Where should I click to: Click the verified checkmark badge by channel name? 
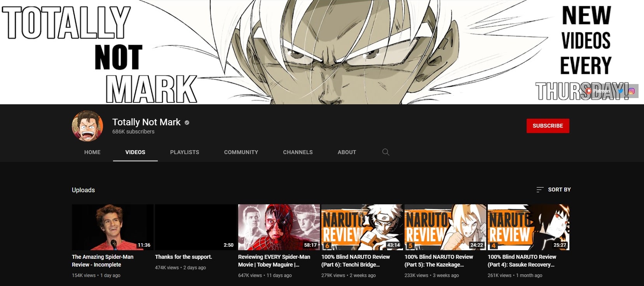coord(187,123)
